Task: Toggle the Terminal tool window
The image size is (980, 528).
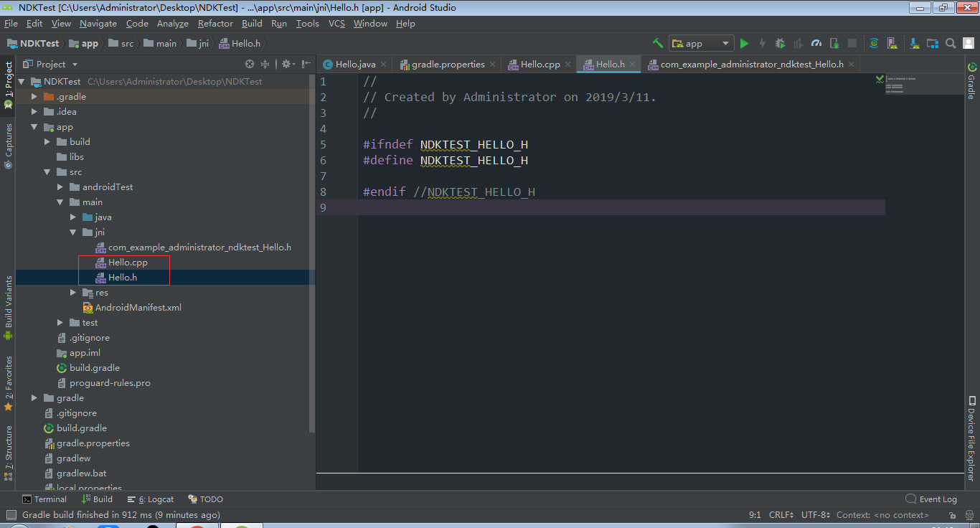Action: [x=44, y=499]
